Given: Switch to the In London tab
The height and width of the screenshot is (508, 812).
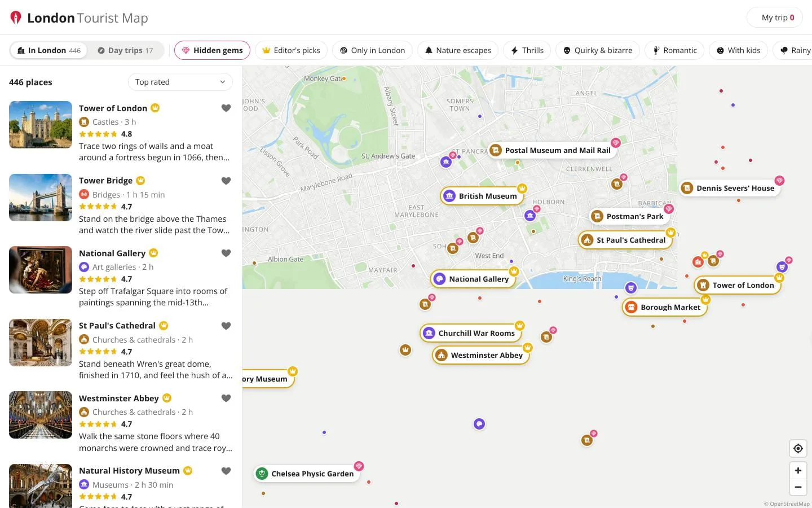Looking at the screenshot, I should [49, 50].
